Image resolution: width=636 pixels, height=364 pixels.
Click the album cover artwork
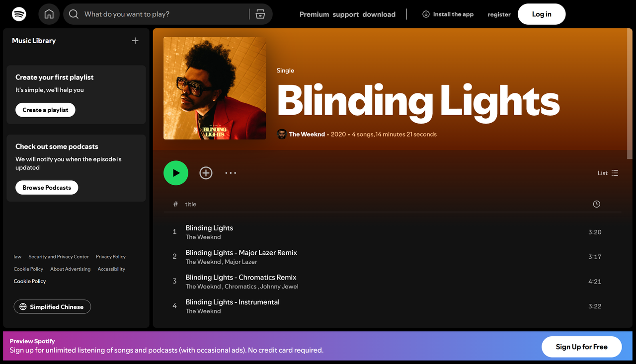pos(215,88)
